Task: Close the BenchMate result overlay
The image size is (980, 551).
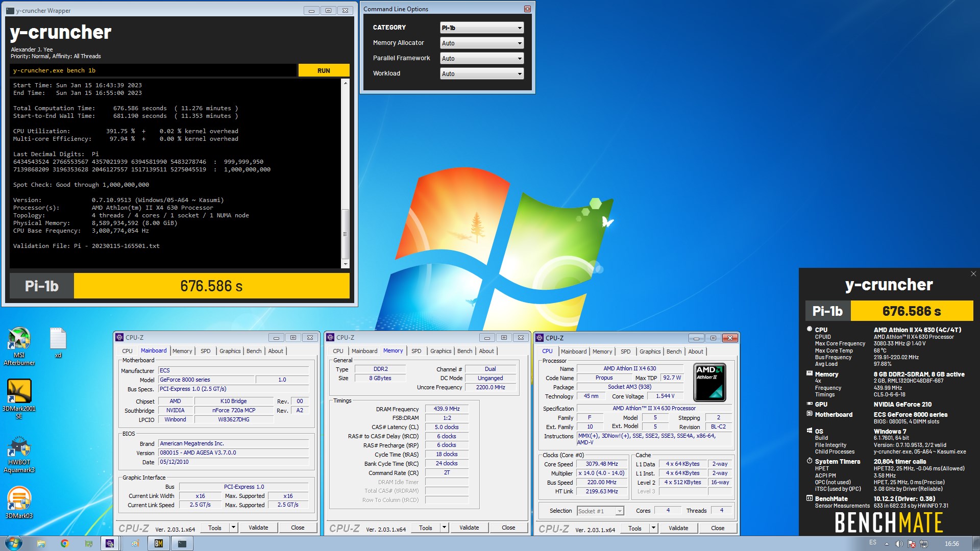Action: (973, 274)
